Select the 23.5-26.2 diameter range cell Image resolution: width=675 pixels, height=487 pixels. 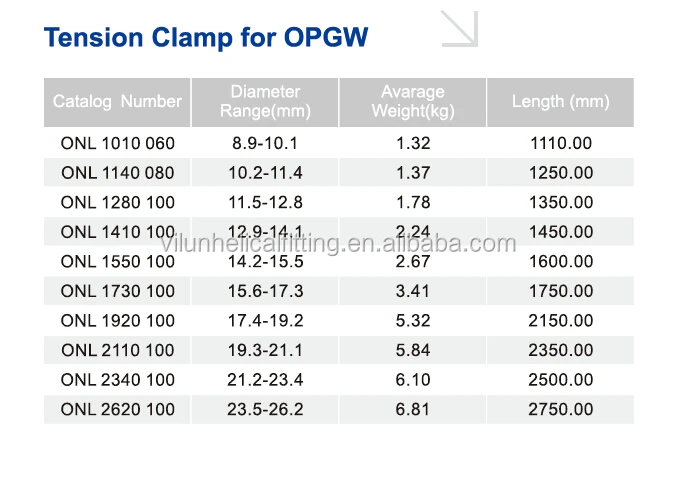(x=265, y=409)
